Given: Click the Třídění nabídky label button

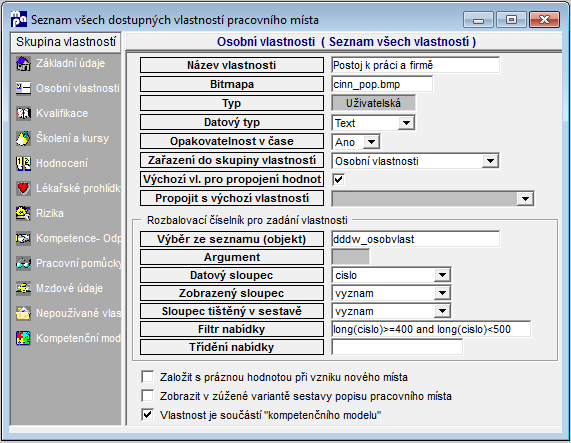Looking at the screenshot, I should 232,347.
